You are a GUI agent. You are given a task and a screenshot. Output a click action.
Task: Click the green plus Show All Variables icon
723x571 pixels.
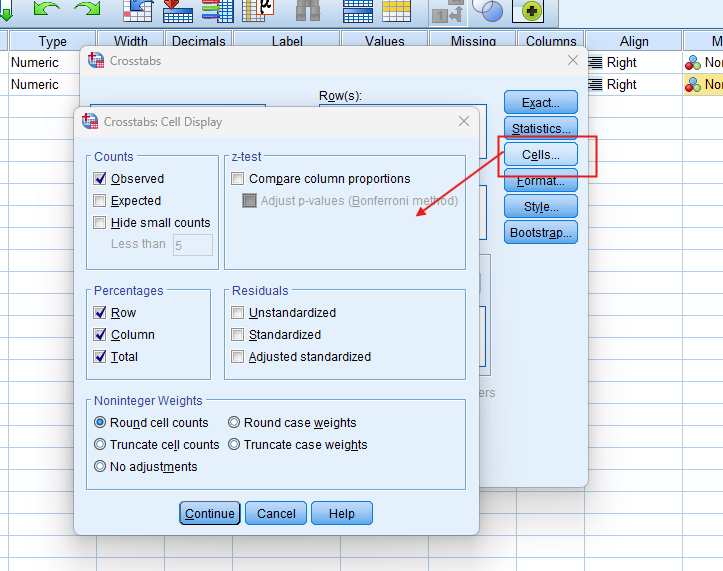click(x=527, y=10)
